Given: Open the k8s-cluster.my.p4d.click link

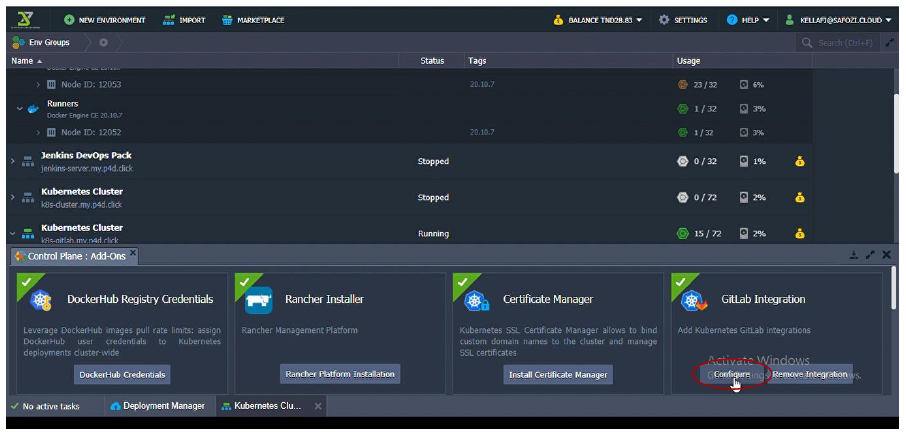Looking at the screenshot, I should 81,204.
